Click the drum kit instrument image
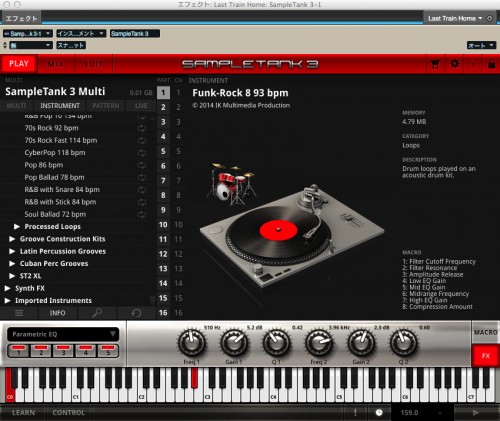Screen dimensions: 500x421 pos(231,183)
